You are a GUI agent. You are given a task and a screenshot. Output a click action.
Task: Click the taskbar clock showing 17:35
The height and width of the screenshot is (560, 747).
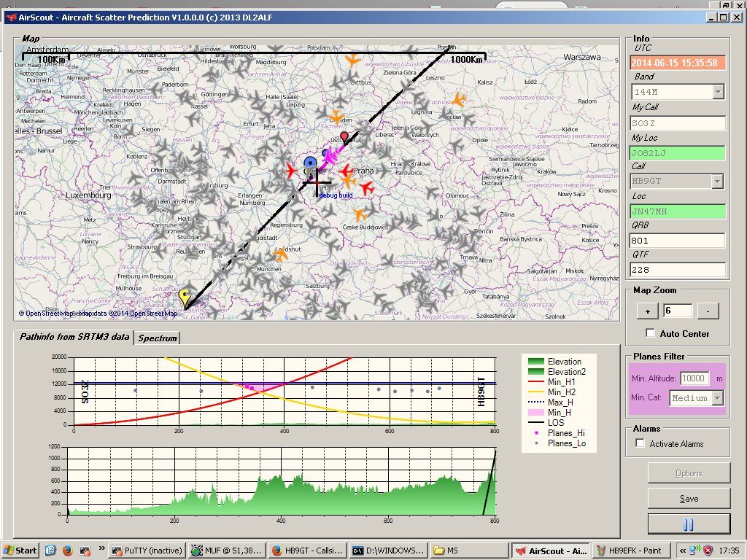coord(729,551)
